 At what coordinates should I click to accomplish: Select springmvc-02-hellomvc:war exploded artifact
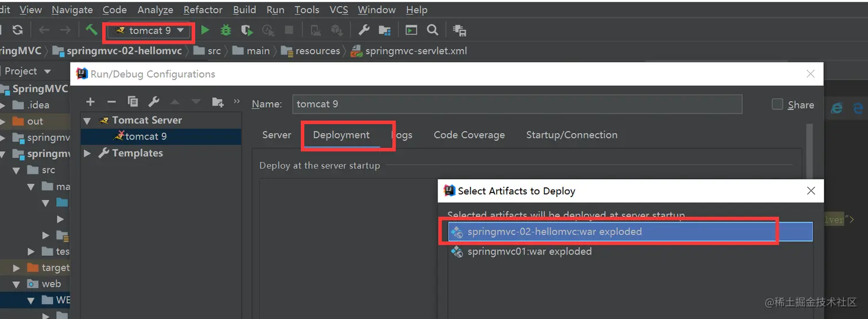coord(630,232)
